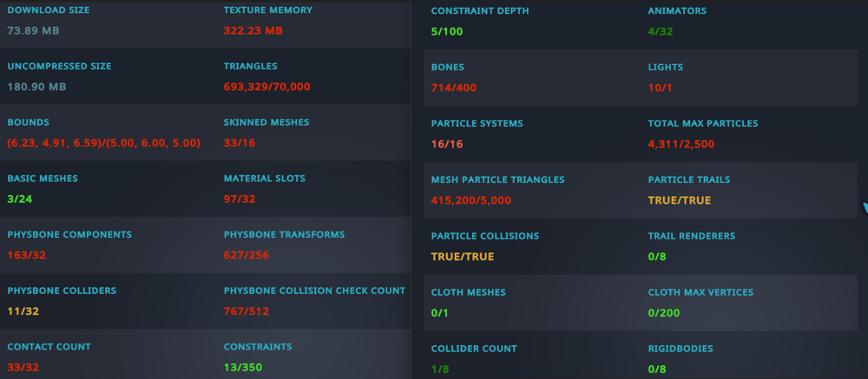Viewport: 868px width, 379px height.
Task: Click the 11/32 physbone colliders value
Action: pos(23,311)
